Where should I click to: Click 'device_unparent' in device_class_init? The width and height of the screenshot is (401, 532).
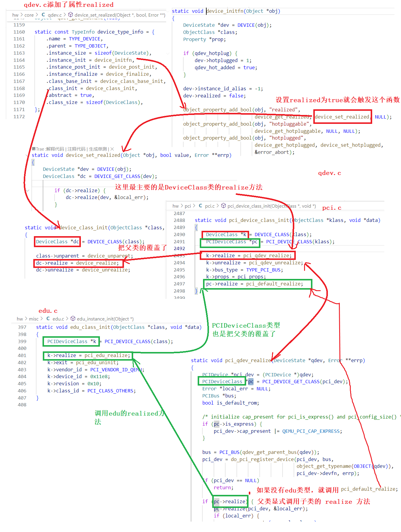(109, 256)
